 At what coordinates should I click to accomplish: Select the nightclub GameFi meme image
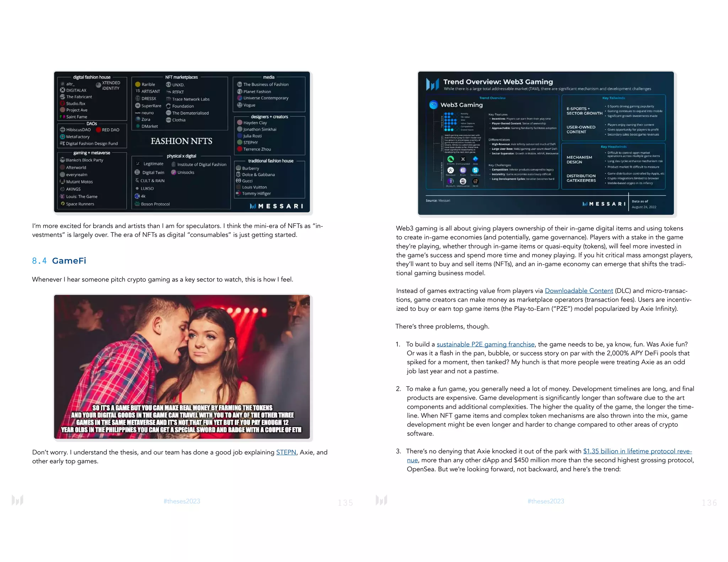(182, 367)
